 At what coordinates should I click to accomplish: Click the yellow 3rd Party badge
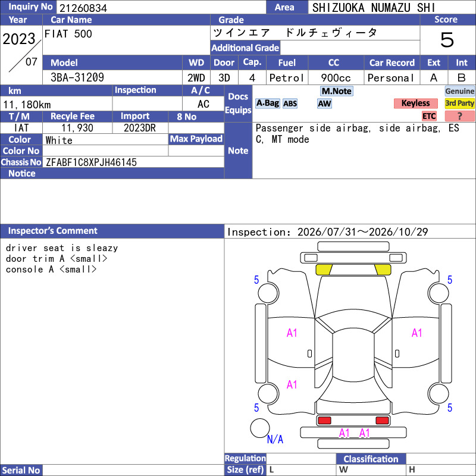[459, 103]
